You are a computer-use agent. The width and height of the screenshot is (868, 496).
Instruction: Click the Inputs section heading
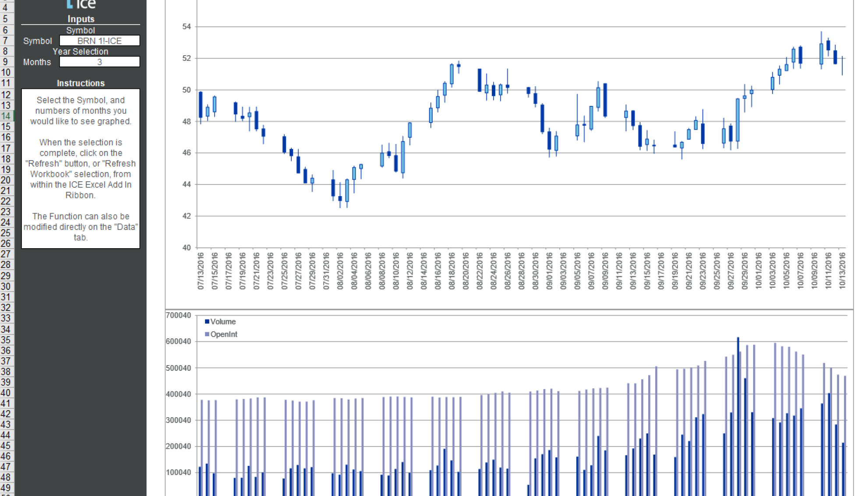coord(81,19)
